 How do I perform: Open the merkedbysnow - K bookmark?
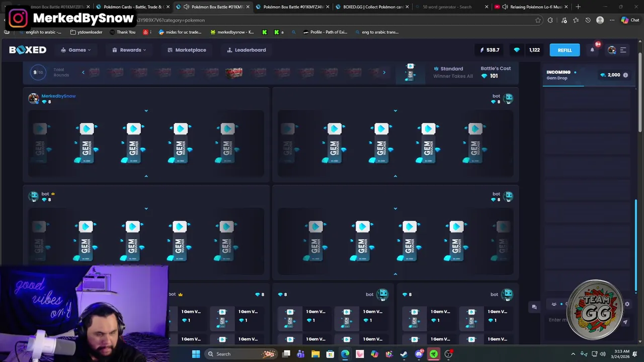tap(232, 32)
